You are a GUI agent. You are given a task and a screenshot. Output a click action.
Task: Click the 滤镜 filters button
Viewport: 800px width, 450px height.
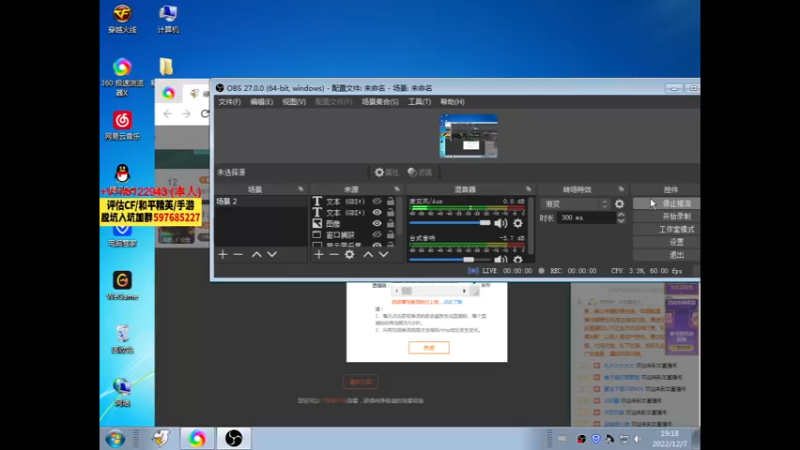[420, 172]
